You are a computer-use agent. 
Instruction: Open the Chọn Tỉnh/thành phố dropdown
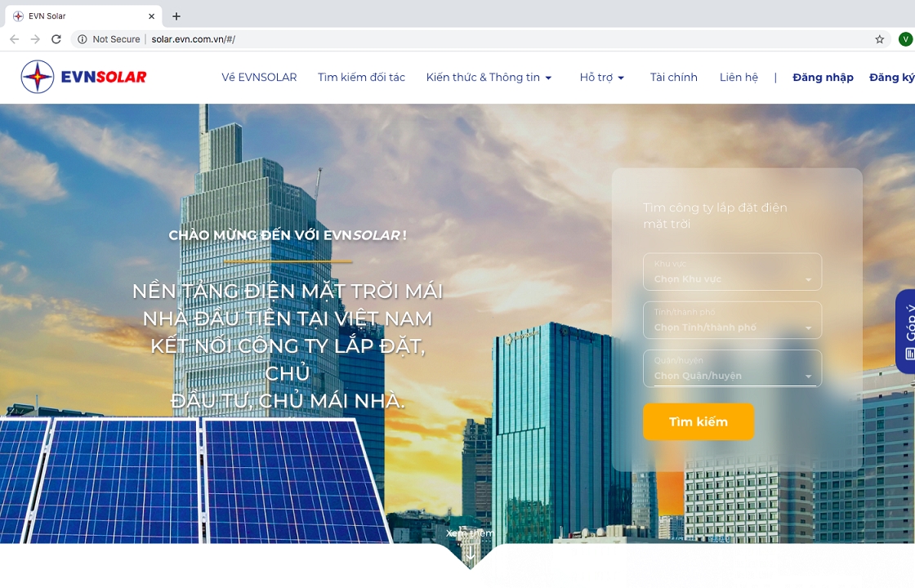pyautogui.click(x=732, y=320)
